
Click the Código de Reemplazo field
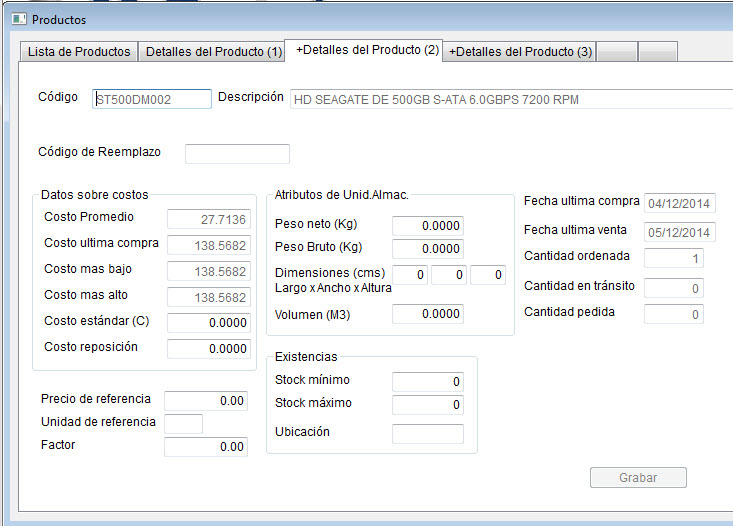(237, 154)
